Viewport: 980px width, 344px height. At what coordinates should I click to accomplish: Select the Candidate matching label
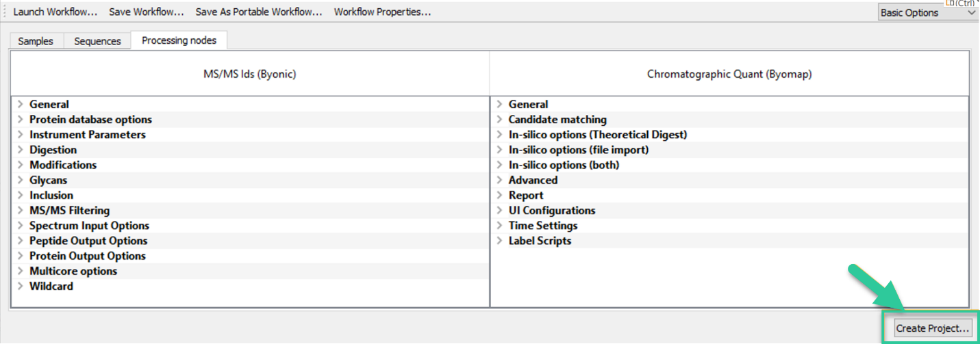pyautogui.click(x=557, y=120)
